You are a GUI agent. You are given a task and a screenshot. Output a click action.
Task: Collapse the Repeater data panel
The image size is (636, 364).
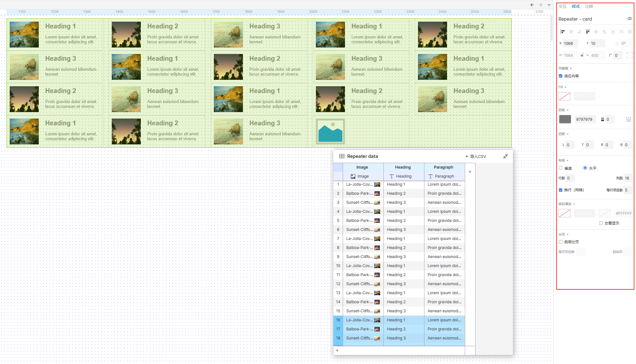point(505,156)
